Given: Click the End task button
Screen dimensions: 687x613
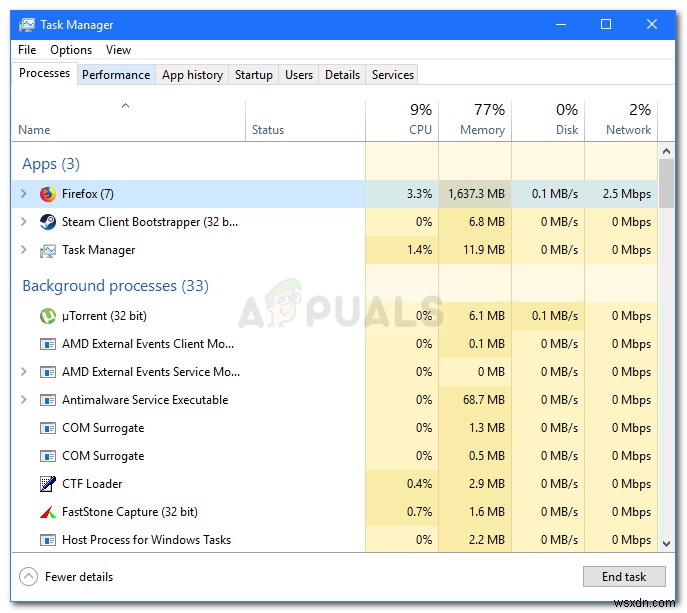Looking at the screenshot, I should click(x=624, y=577).
